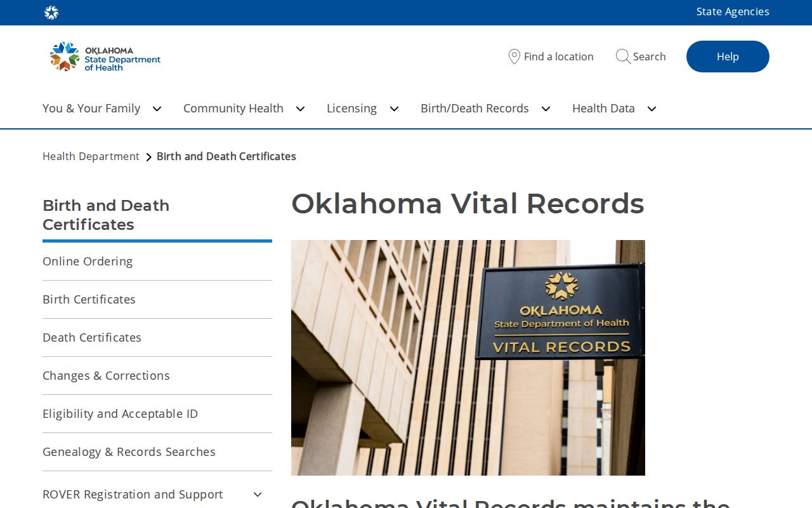Click the magnifying glass search icon
This screenshot has width=812, height=508.
[623, 57]
